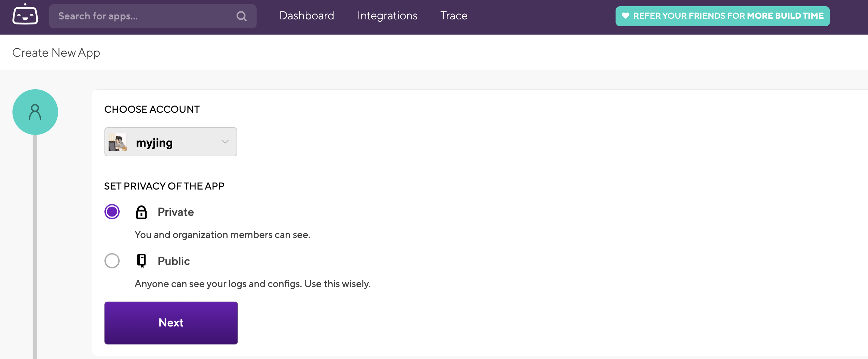Open the Dashboard menu item
Screen dimensions: 868x359
pos(307,16)
